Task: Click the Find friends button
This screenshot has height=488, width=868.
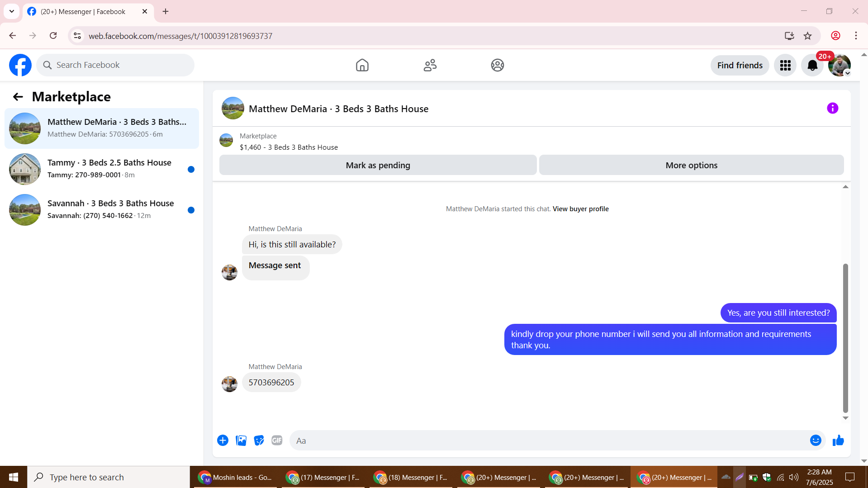Action: 740,65
